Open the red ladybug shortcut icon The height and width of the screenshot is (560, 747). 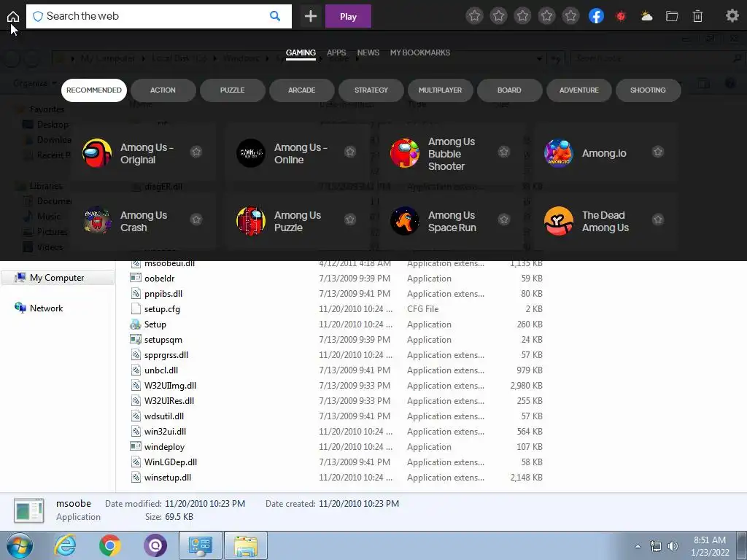[620, 16]
